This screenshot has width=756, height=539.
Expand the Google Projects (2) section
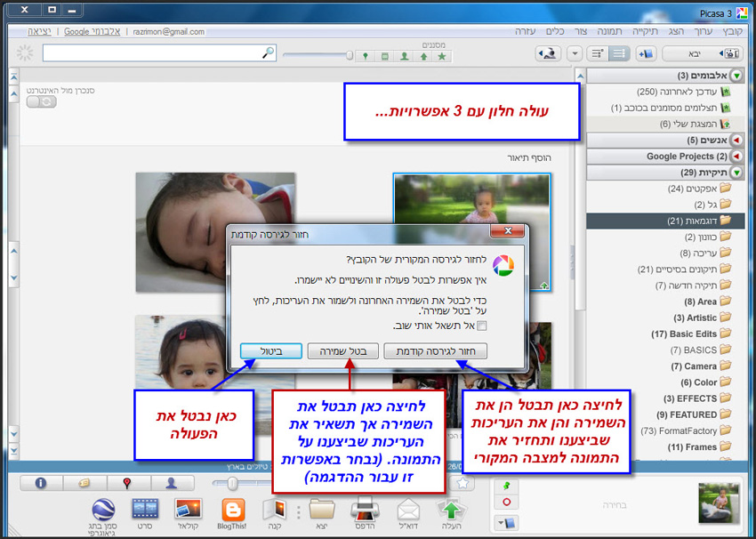point(736,157)
